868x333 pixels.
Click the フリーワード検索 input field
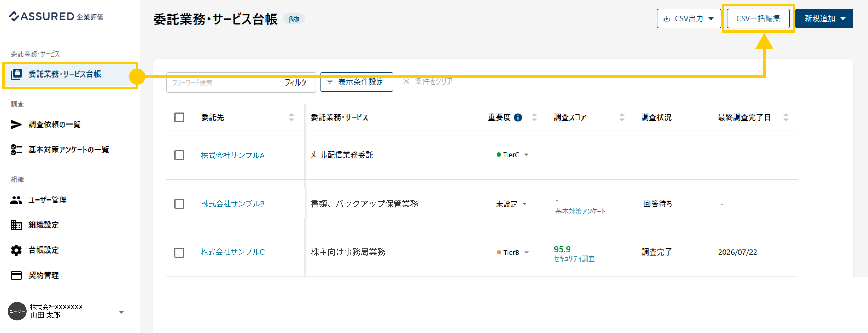[221, 83]
